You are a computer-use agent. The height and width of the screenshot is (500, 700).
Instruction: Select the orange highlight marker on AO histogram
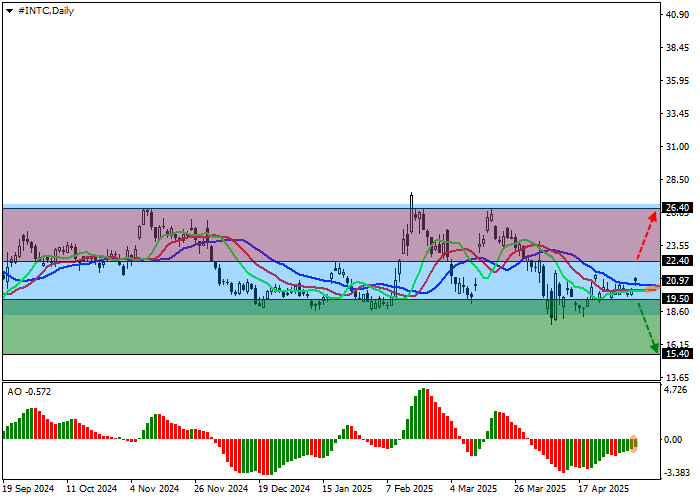(x=634, y=443)
